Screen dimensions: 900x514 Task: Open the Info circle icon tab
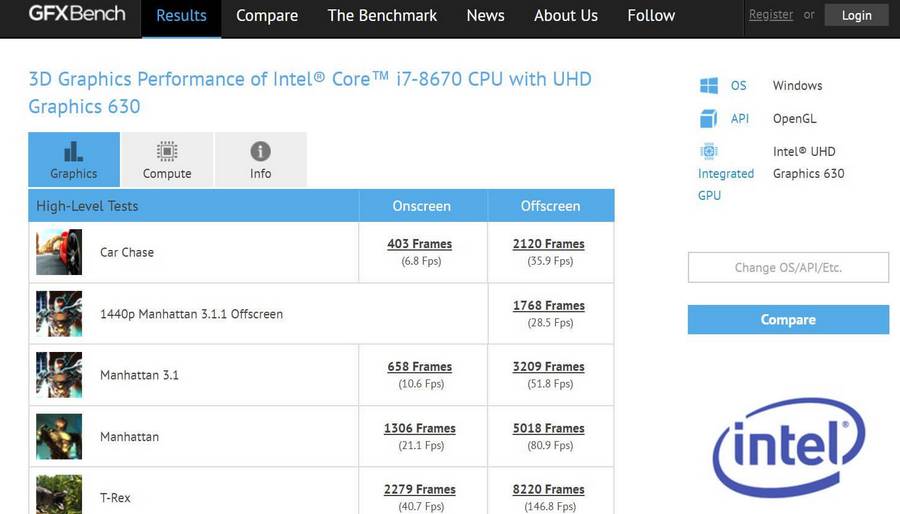pyautogui.click(x=261, y=159)
